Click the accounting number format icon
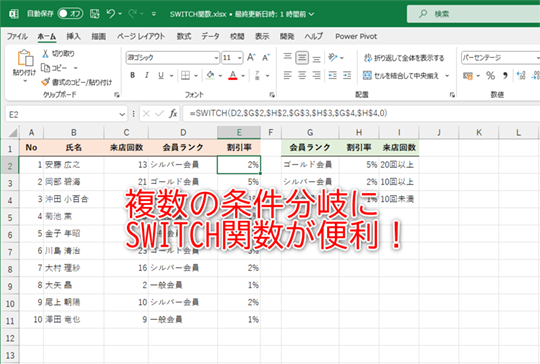 468,75
